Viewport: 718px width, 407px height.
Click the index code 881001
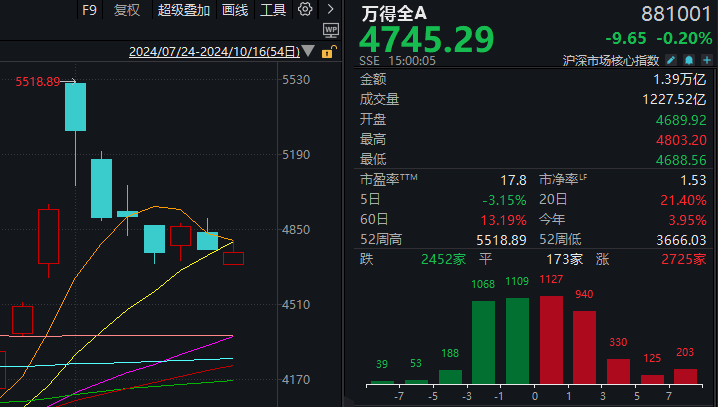pyautogui.click(x=675, y=12)
